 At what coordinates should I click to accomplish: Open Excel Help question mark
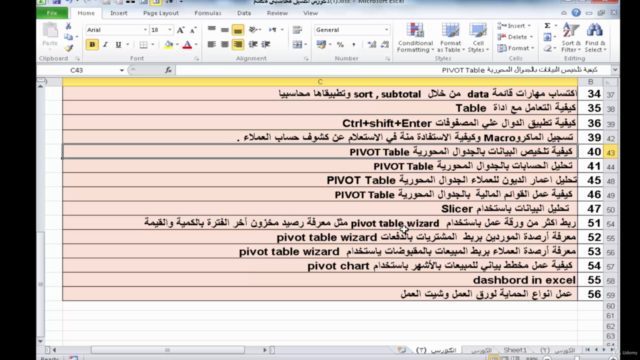click(576, 13)
